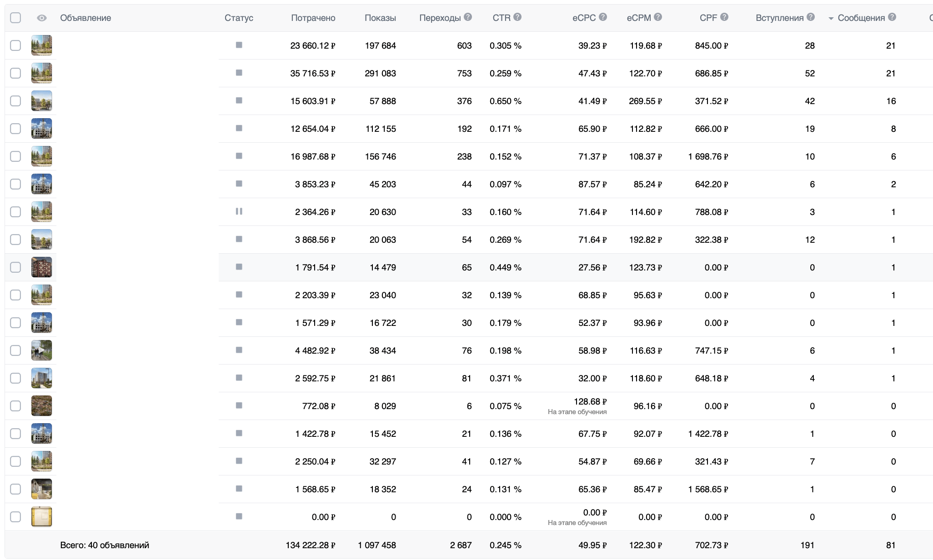
Task: Sort table by Потрачено column
Action: 313,18
